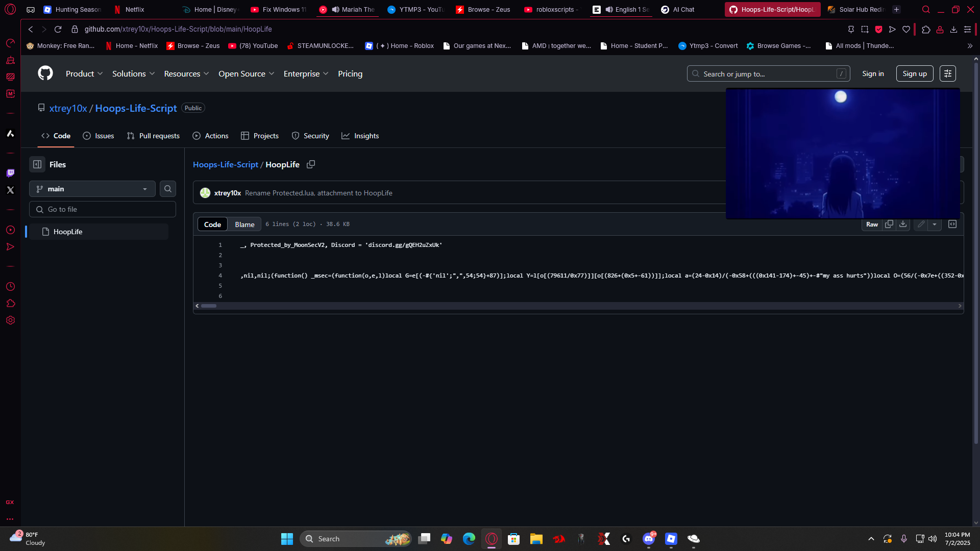Open the symbols panel icon
The width and height of the screenshot is (980, 551).
(952, 224)
